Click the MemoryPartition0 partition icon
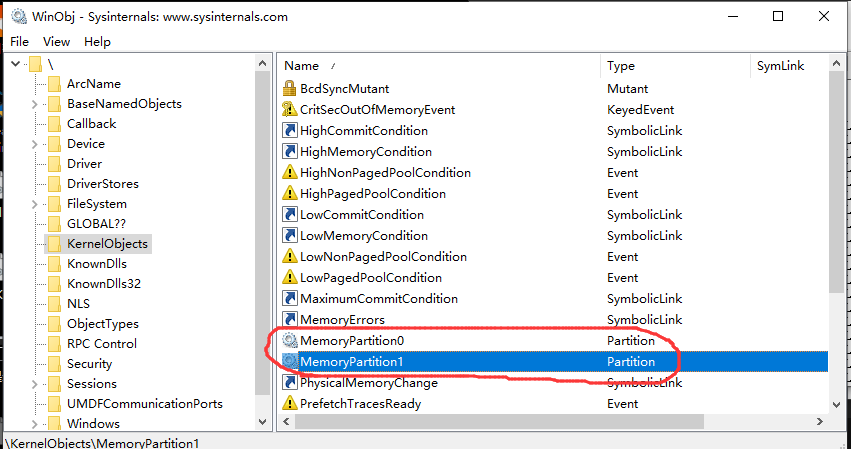Image resolution: width=851 pixels, height=449 pixels. [291, 341]
